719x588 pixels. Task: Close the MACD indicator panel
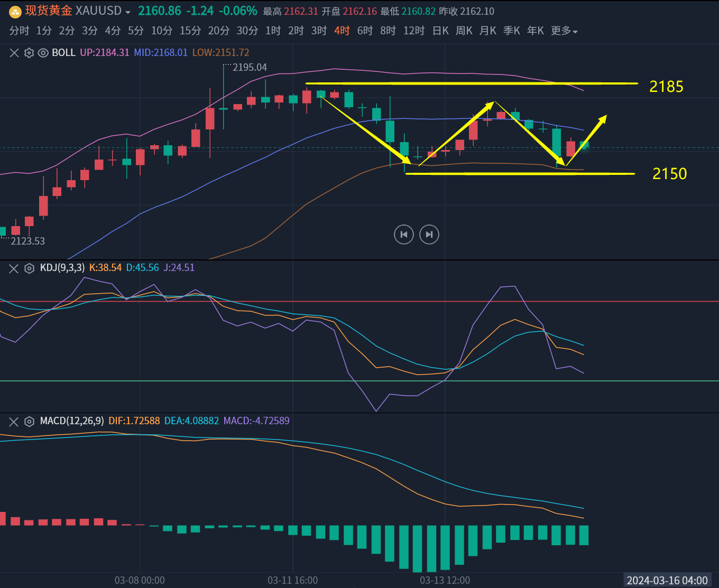tap(14, 422)
